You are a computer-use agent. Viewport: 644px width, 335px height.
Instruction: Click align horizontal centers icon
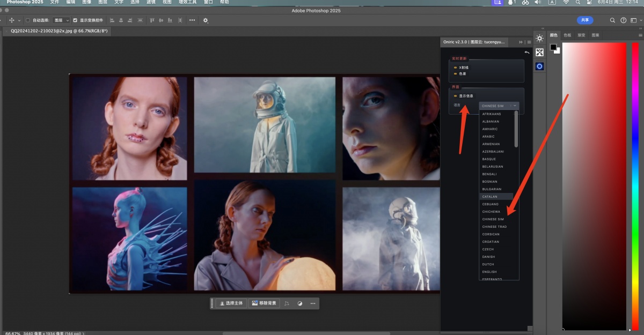pos(121,20)
